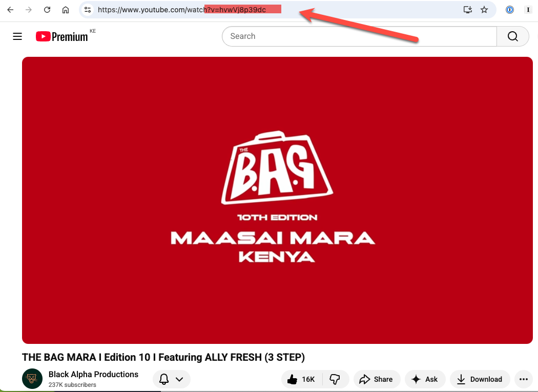Screen dimensions: 538x392
Task: Open Black Alpha Productions channel avatar
Action: point(32,379)
